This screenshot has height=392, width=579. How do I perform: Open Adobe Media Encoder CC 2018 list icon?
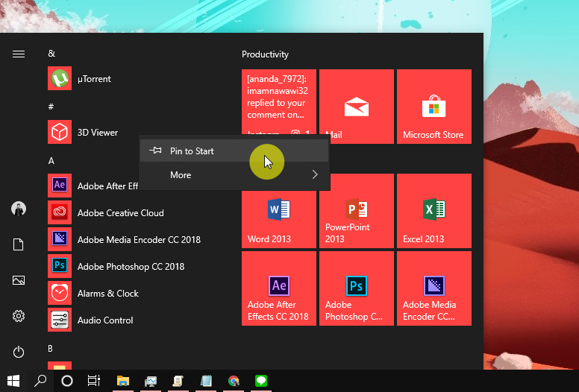coord(60,239)
